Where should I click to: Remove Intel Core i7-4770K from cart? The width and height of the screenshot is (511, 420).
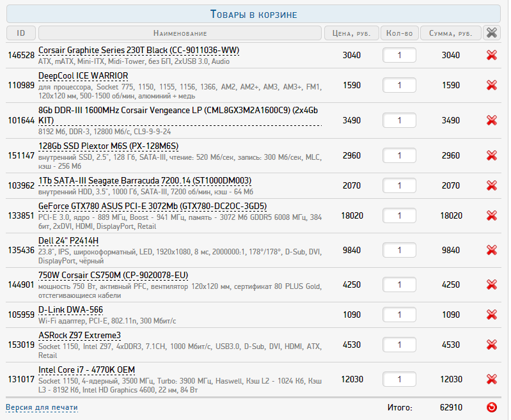click(491, 379)
